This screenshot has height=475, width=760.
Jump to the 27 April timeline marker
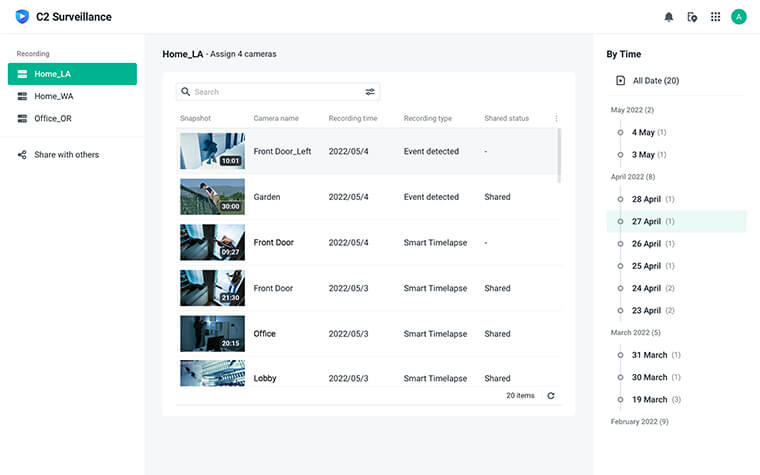click(620, 222)
